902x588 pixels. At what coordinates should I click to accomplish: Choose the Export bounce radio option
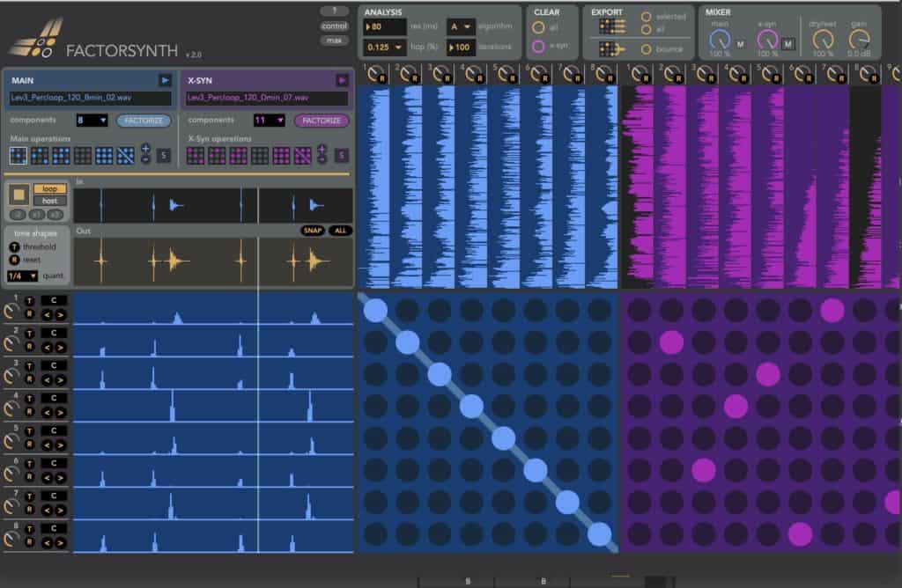[x=646, y=49]
